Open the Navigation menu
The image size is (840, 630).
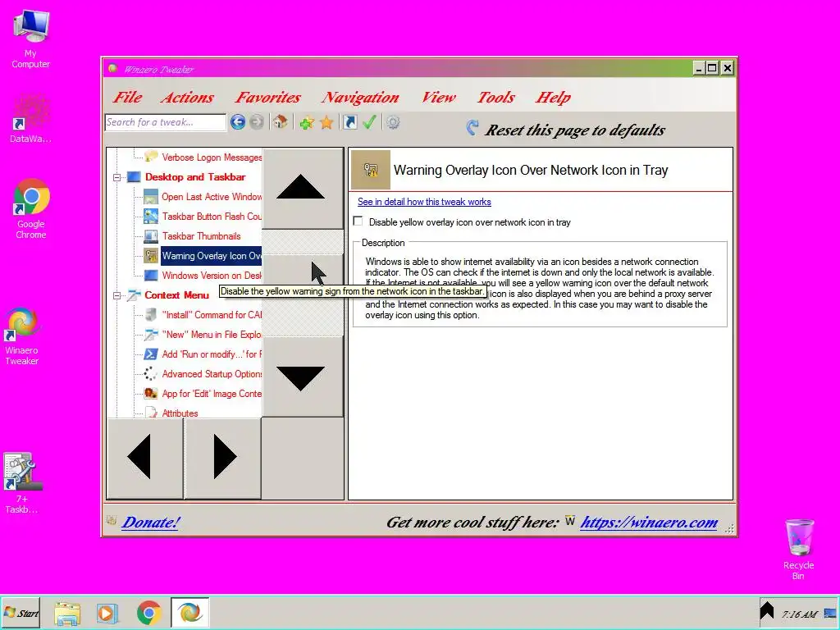pyautogui.click(x=360, y=97)
